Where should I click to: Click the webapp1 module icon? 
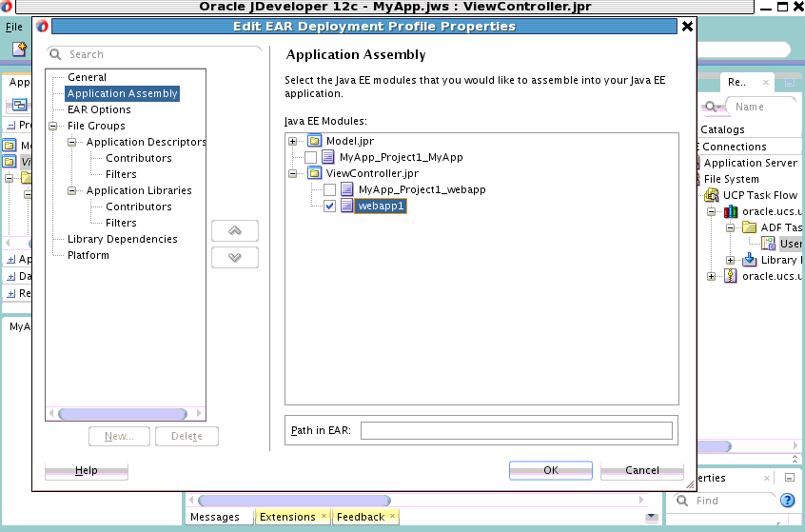point(347,206)
